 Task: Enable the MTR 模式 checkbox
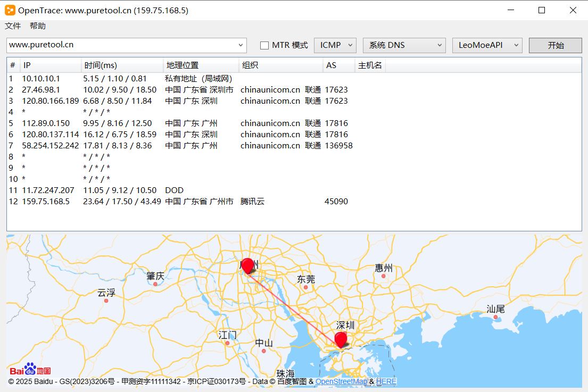click(264, 45)
